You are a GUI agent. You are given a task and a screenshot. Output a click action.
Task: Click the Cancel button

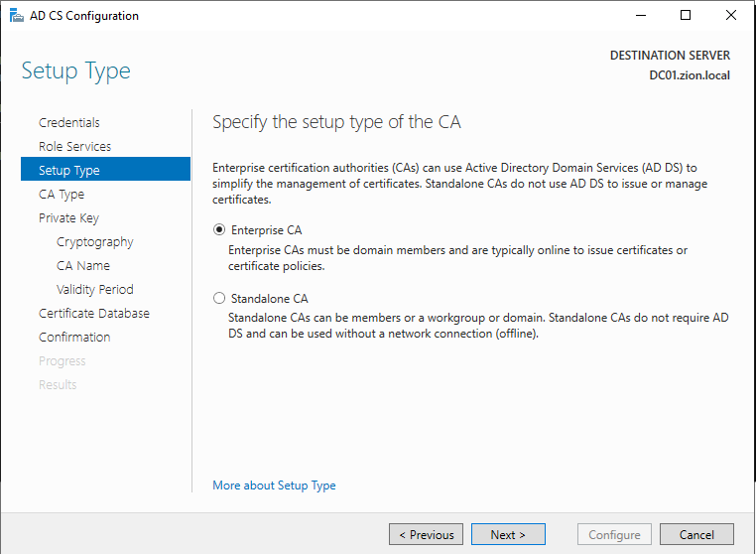tap(696, 535)
